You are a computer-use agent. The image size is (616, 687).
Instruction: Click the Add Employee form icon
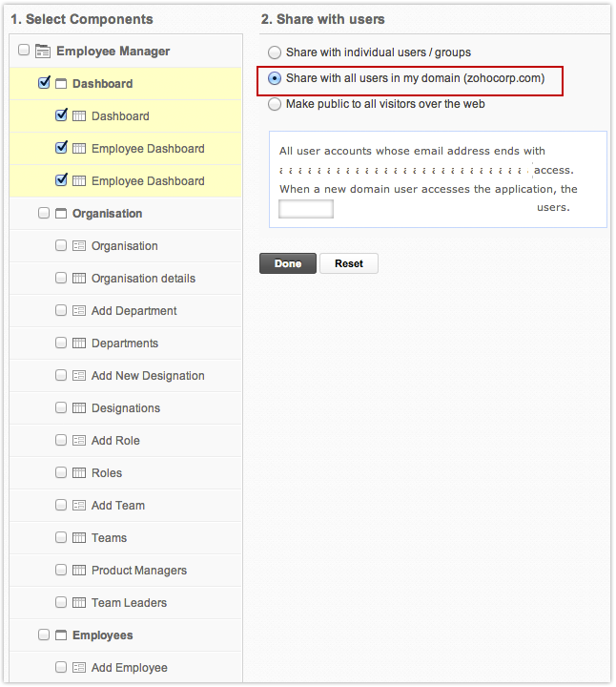click(x=79, y=667)
